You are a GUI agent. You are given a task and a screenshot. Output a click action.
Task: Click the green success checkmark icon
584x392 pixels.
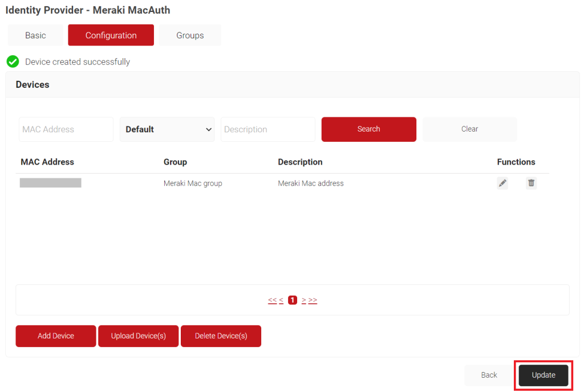[13, 62]
